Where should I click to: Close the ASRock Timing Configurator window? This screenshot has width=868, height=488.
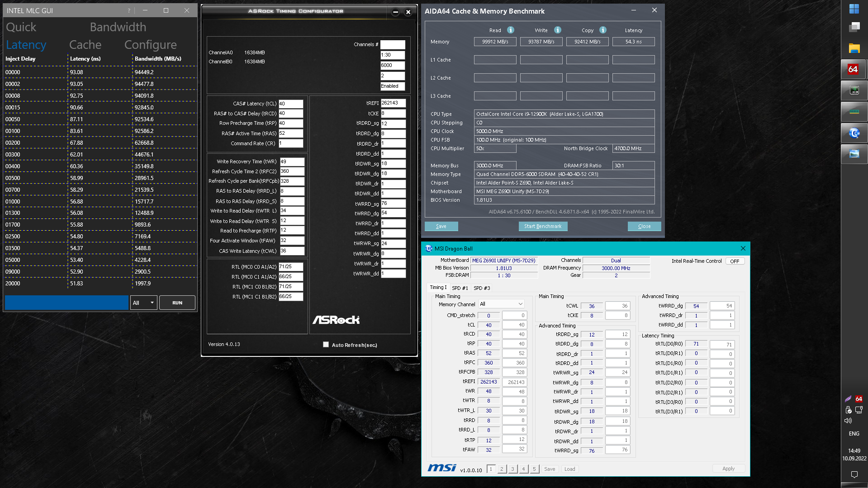408,12
